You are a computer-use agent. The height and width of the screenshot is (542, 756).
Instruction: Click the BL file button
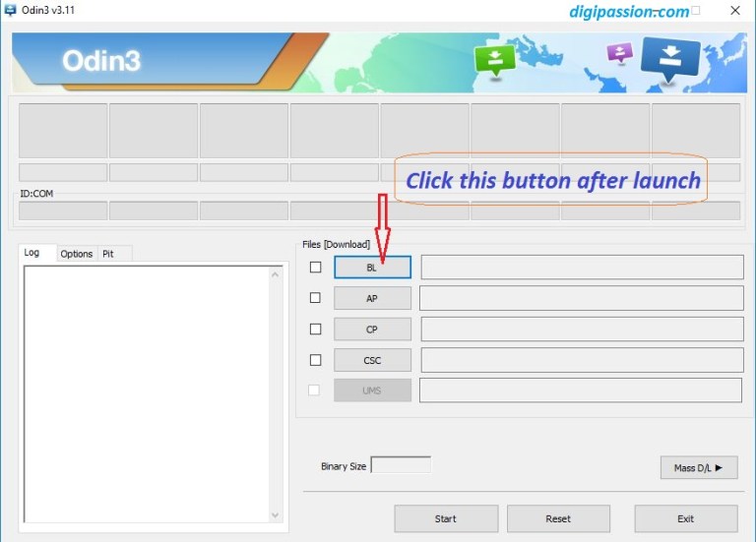pyautogui.click(x=372, y=268)
